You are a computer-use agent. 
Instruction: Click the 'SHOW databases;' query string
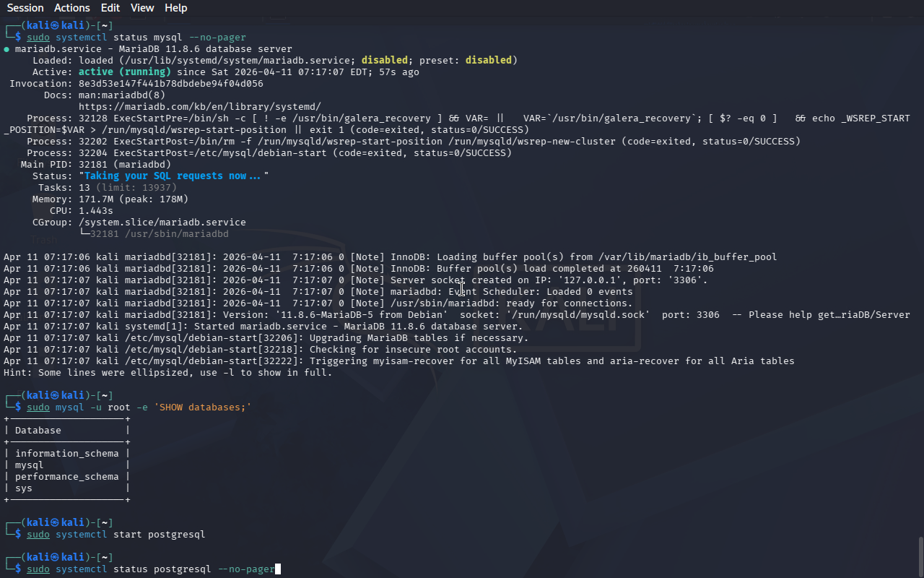202,407
